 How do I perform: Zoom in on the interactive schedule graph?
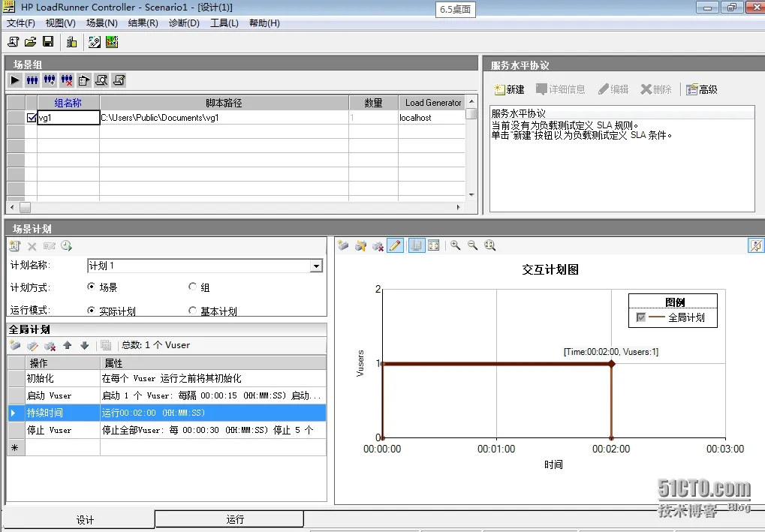tap(455, 245)
